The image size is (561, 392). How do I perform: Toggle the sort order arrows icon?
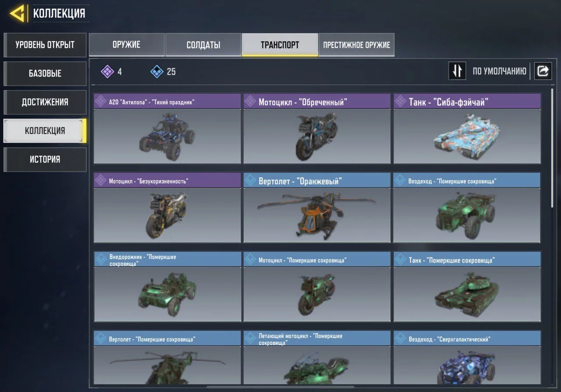pyautogui.click(x=457, y=71)
